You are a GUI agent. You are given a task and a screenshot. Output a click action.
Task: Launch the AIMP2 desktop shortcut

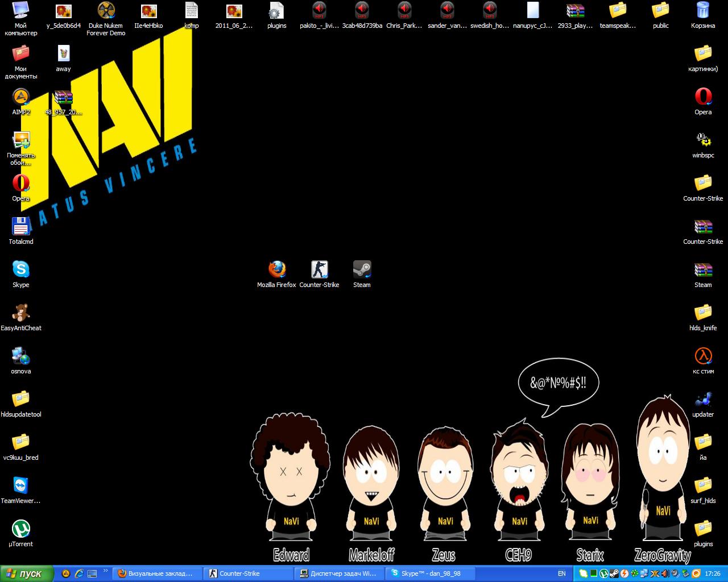[20, 102]
